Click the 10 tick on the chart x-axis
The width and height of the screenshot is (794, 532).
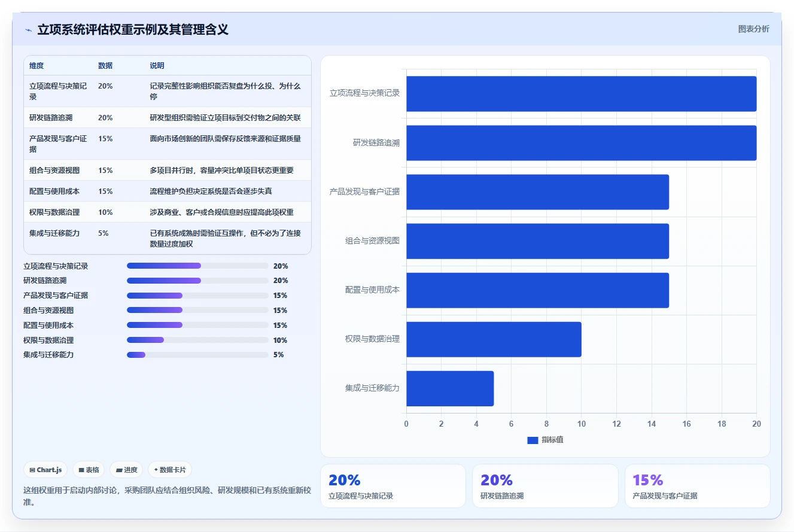[581, 424]
